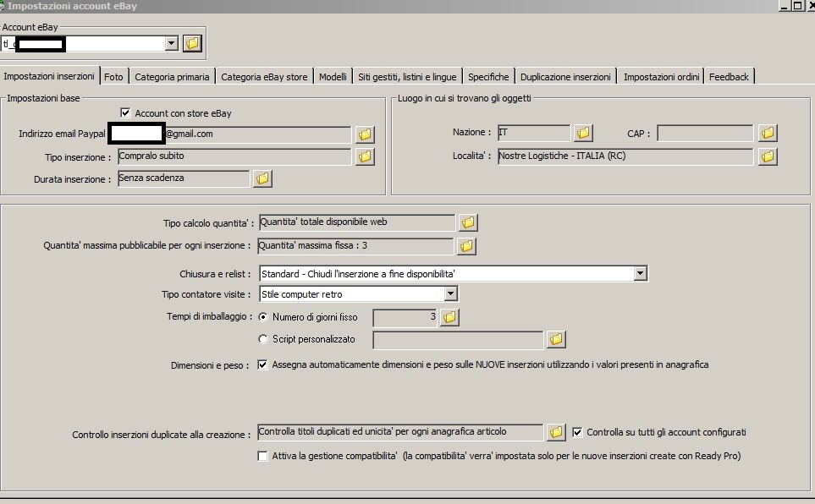Click Tipo calcolo quantita' field
The width and height of the screenshot is (815, 504).
point(356,222)
